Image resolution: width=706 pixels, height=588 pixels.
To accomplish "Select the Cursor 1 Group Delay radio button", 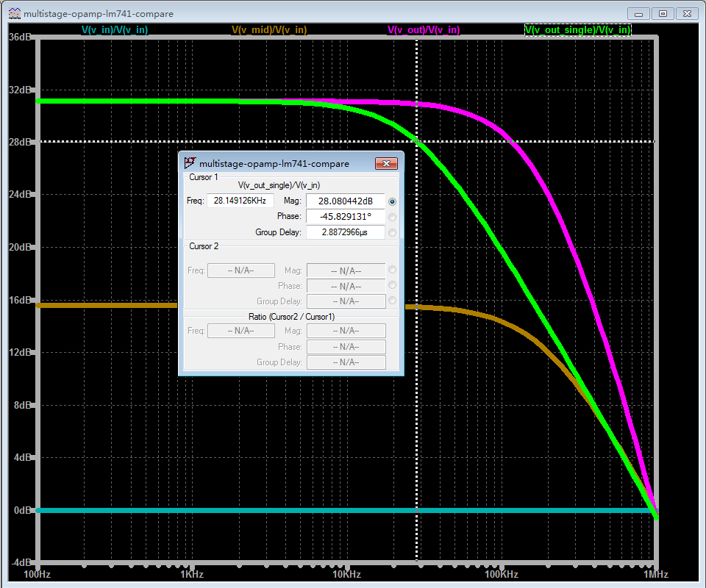I will pyautogui.click(x=392, y=232).
